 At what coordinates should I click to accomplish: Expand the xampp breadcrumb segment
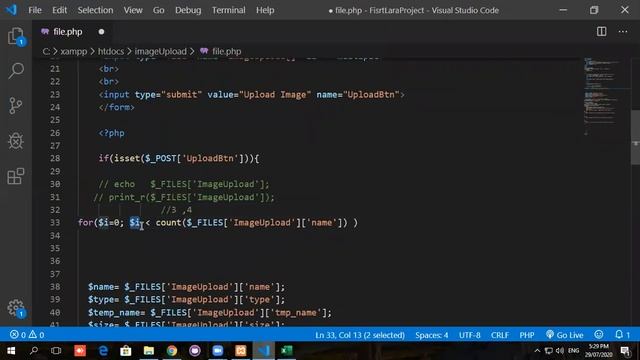click(x=73, y=51)
